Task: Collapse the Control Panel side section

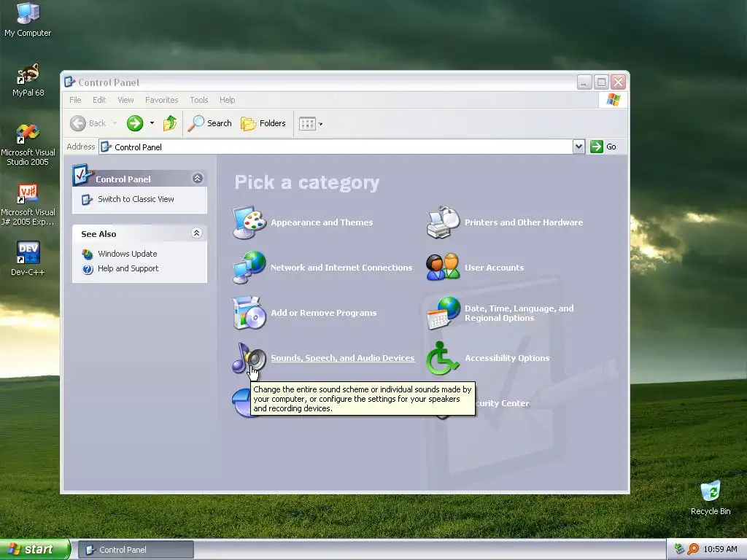Action: (197, 179)
